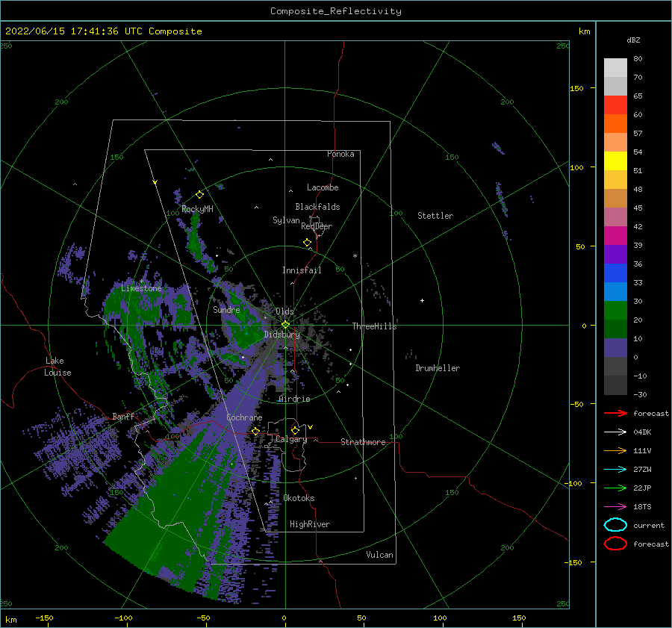
Task: Click the Blackfalds town label
Action: [x=317, y=207]
